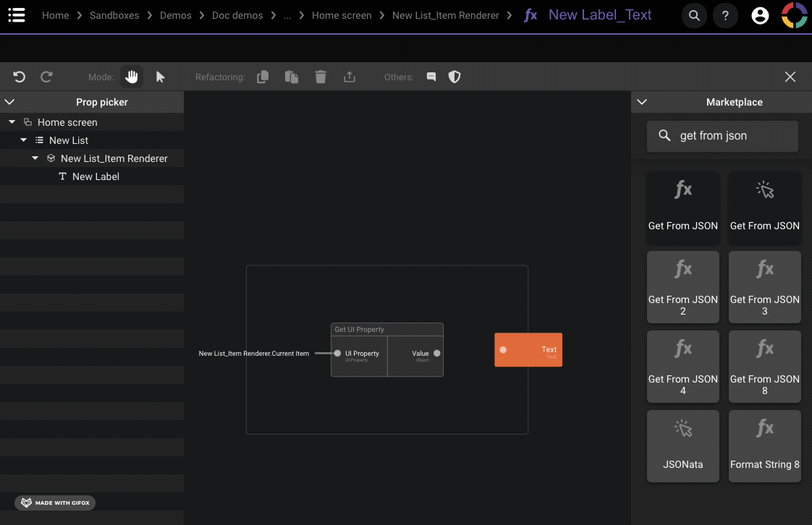The image size is (812, 525).
Task: Select the copy icon under Refactoring
Action: (263, 77)
